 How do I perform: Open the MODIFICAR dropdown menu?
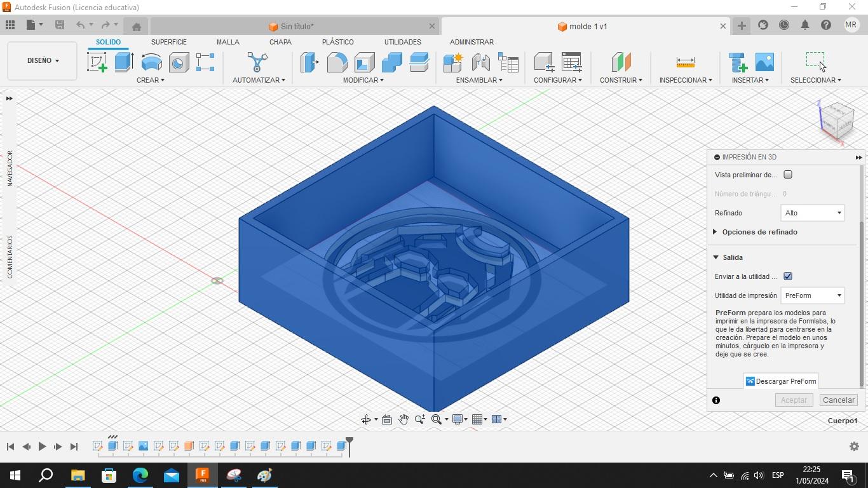[363, 80]
